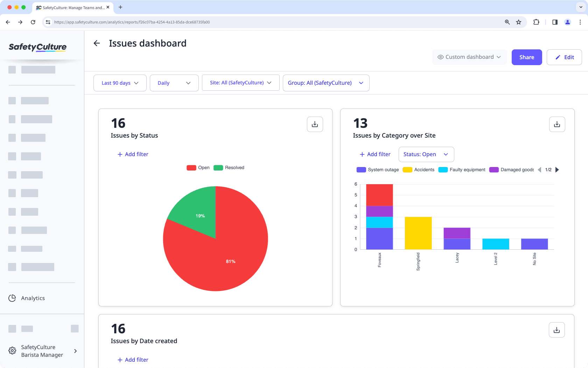Open the Custom dashboard menu
Image resolution: width=588 pixels, height=368 pixels.
469,57
